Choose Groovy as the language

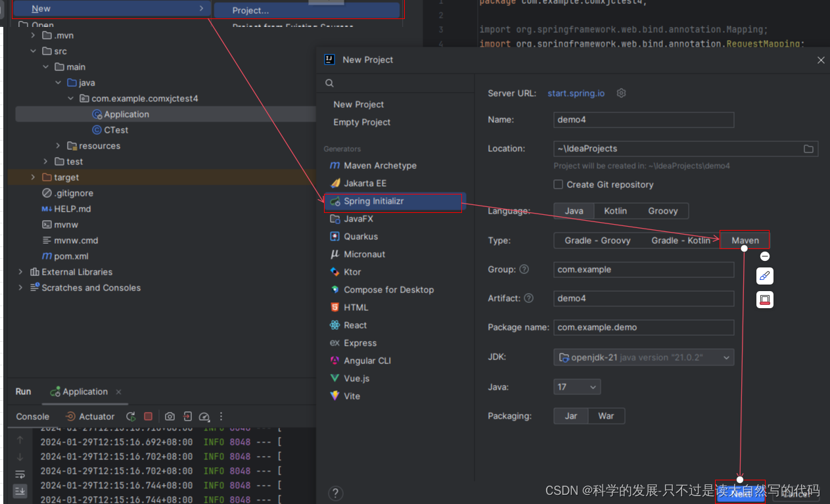pyautogui.click(x=663, y=211)
